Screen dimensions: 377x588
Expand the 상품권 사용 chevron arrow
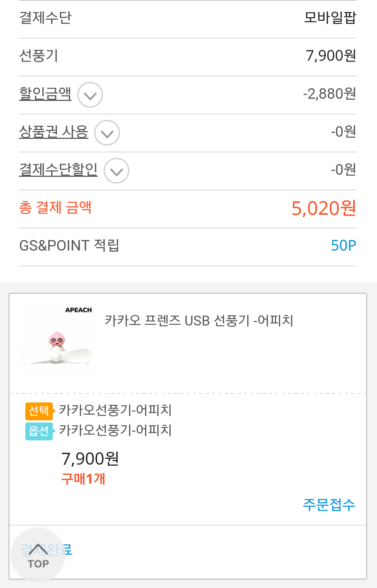click(107, 133)
